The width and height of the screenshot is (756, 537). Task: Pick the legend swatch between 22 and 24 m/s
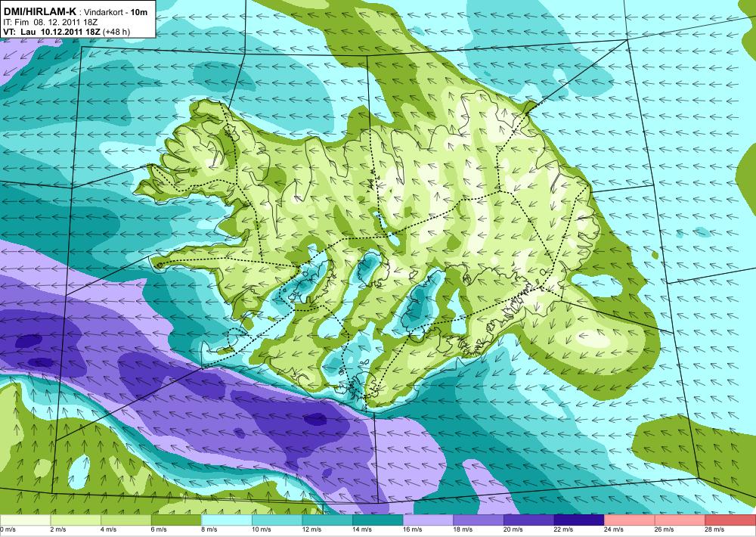click(579, 520)
